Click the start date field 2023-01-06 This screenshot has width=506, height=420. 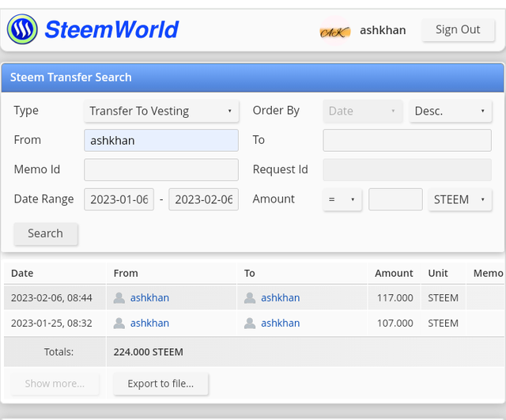(119, 199)
